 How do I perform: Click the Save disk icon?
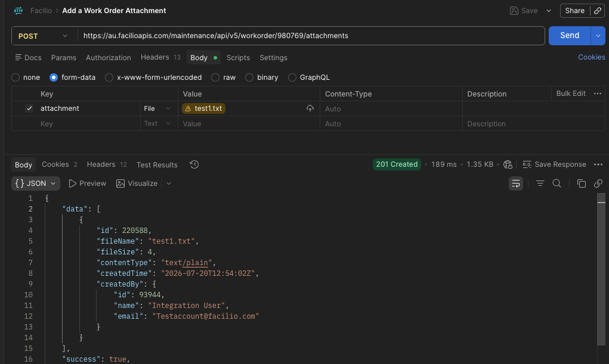pyautogui.click(x=514, y=11)
